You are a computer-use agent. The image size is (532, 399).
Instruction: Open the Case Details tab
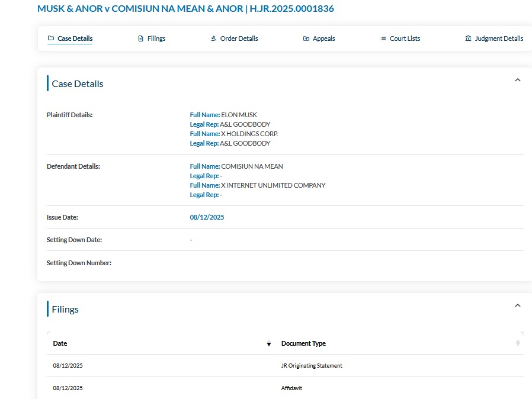[70, 38]
